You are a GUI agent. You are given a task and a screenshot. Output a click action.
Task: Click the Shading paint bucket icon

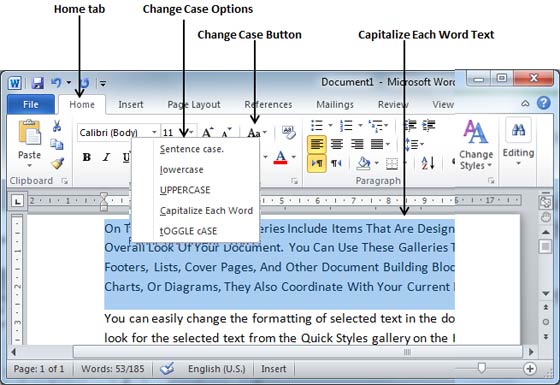tap(364, 164)
